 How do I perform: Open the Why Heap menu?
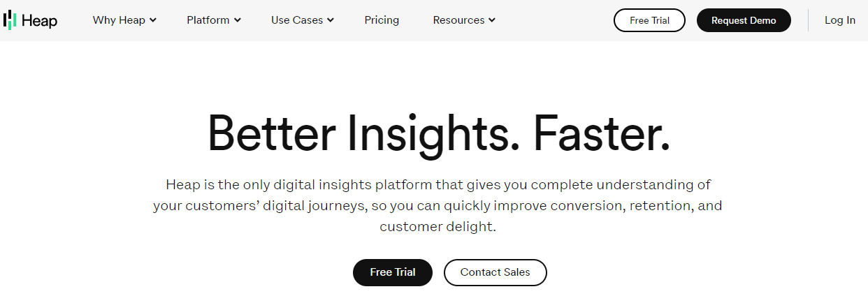(119, 20)
